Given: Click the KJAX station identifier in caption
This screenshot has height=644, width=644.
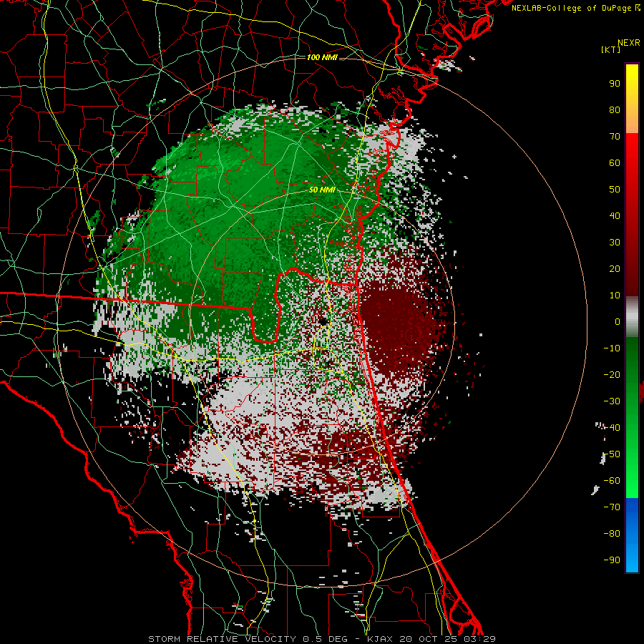Looking at the screenshot, I should [x=380, y=639].
